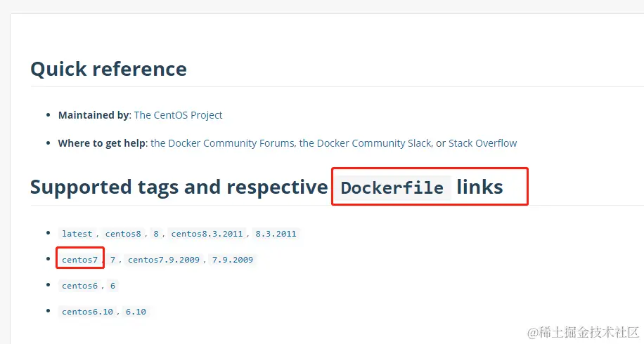The image size is (644, 344).
Task: Open The CentOS Project link
Action: tap(178, 115)
